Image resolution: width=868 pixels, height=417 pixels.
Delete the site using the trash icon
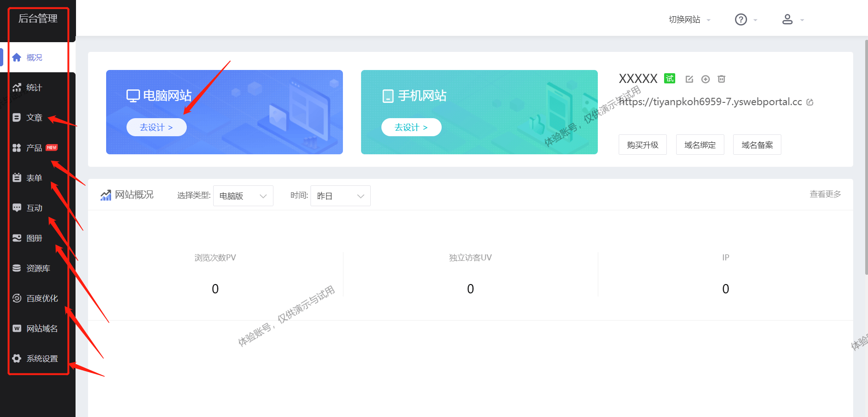(722, 79)
